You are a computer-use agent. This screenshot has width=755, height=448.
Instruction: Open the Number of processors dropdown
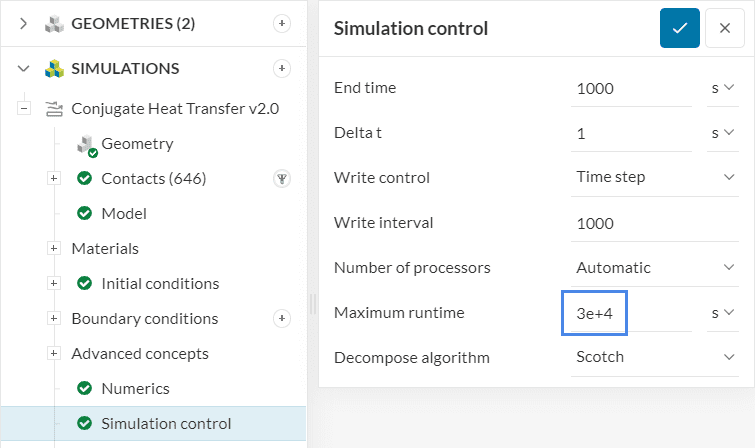[x=655, y=267]
